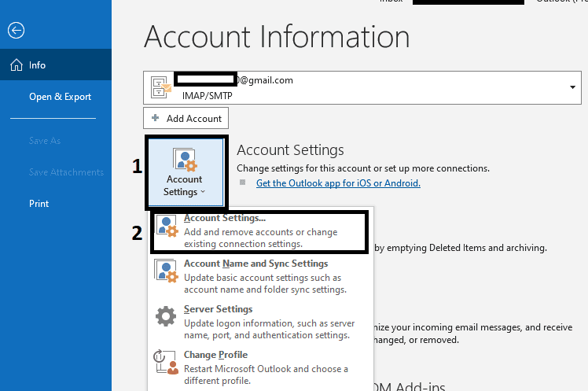Click the Info home icon
Image resolution: width=588 pixels, height=391 pixels.
pos(16,65)
